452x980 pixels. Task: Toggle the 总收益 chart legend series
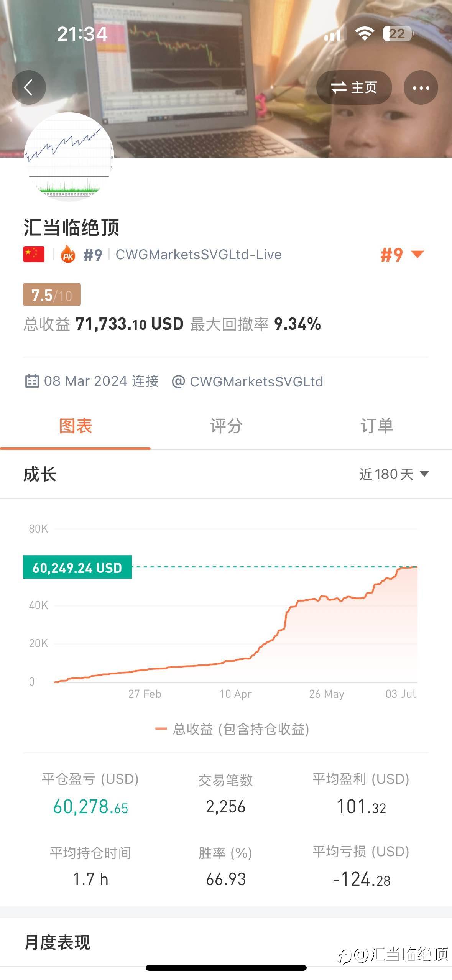[232, 729]
